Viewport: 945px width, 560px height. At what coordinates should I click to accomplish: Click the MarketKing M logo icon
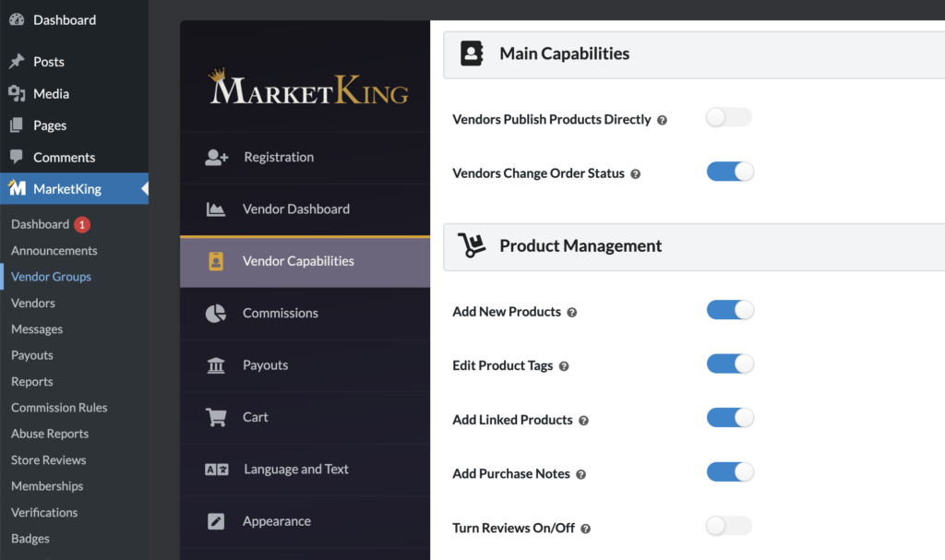point(17,188)
